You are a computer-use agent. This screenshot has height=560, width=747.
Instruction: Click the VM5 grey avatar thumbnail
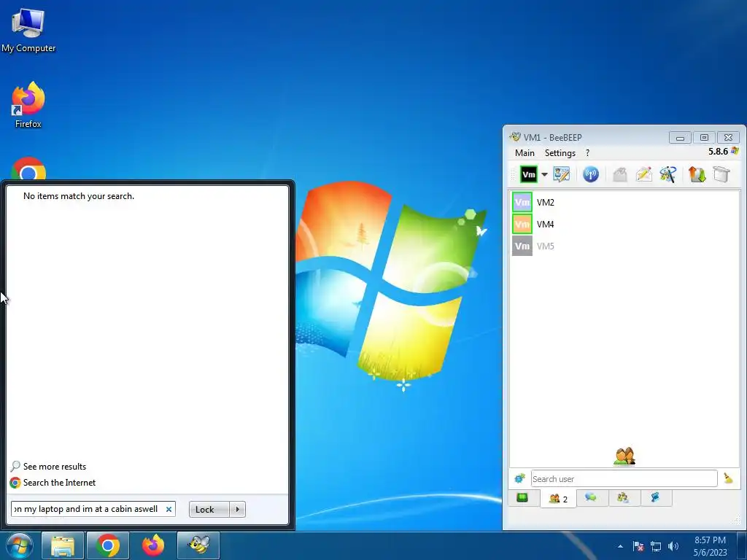point(522,246)
